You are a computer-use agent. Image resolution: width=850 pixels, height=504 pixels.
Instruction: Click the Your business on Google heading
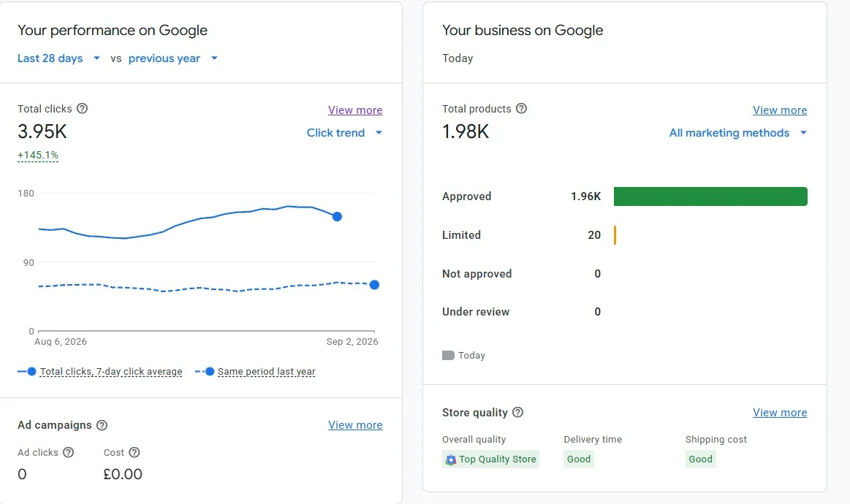tap(523, 31)
